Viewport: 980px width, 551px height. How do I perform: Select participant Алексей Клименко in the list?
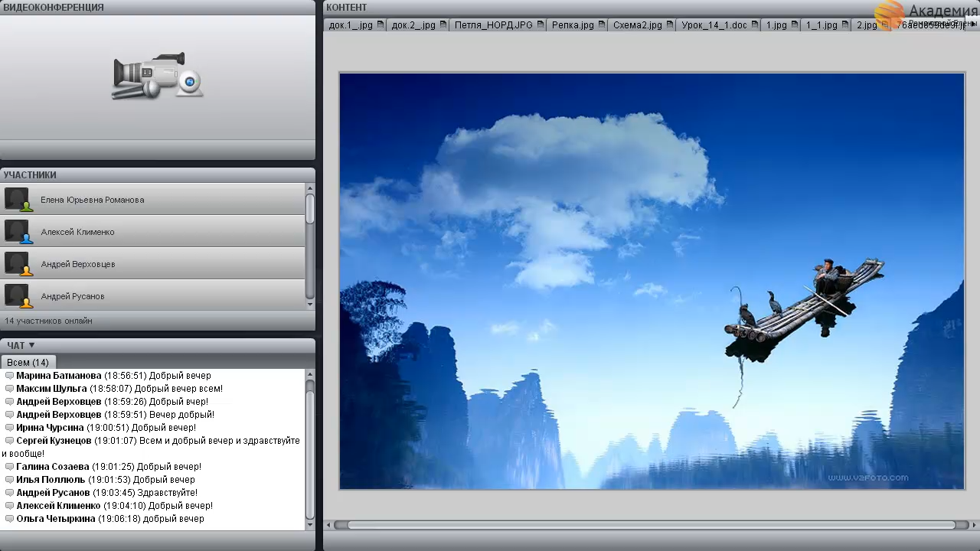click(x=153, y=231)
